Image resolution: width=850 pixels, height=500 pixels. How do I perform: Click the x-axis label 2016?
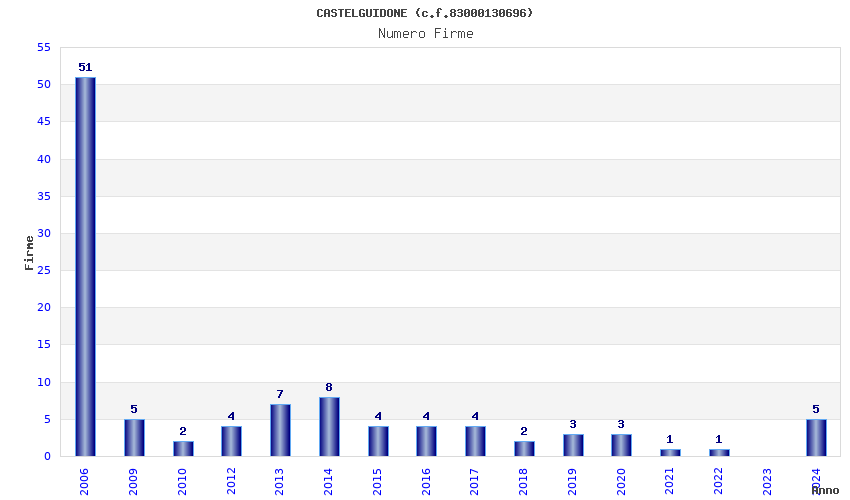[x=426, y=482]
